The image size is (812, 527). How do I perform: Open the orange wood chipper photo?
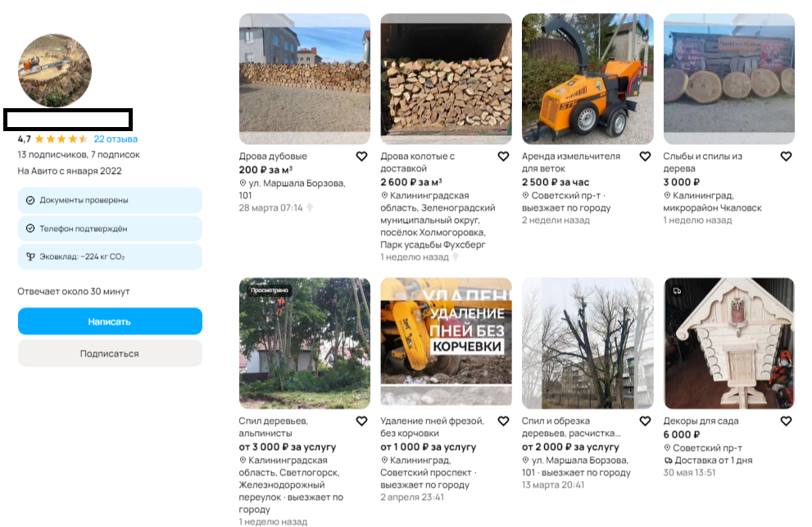pos(587,79)
